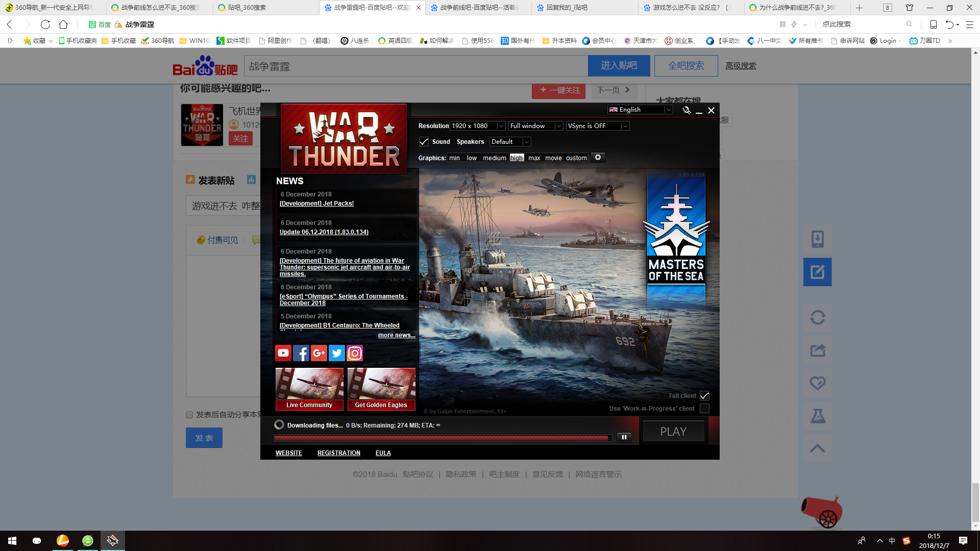Enable the 'Work-in-Progress' client checkbox
980x551 pixels.
(x=705, y=409)
